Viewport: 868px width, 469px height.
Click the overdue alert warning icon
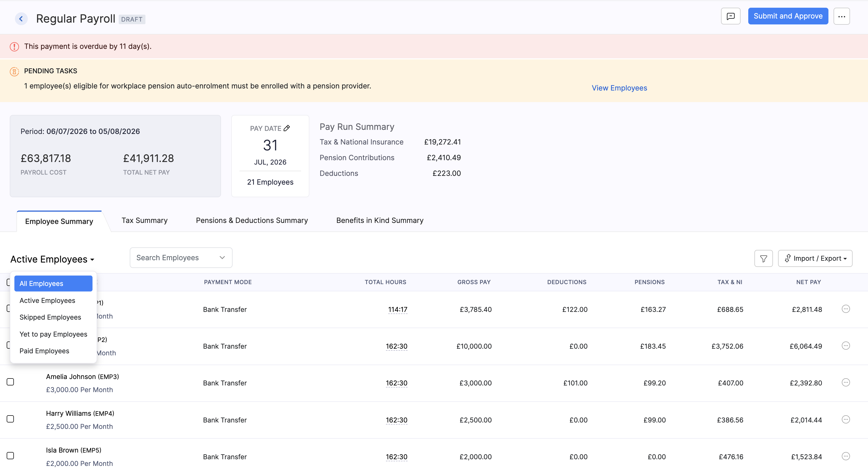click(14, 47)
